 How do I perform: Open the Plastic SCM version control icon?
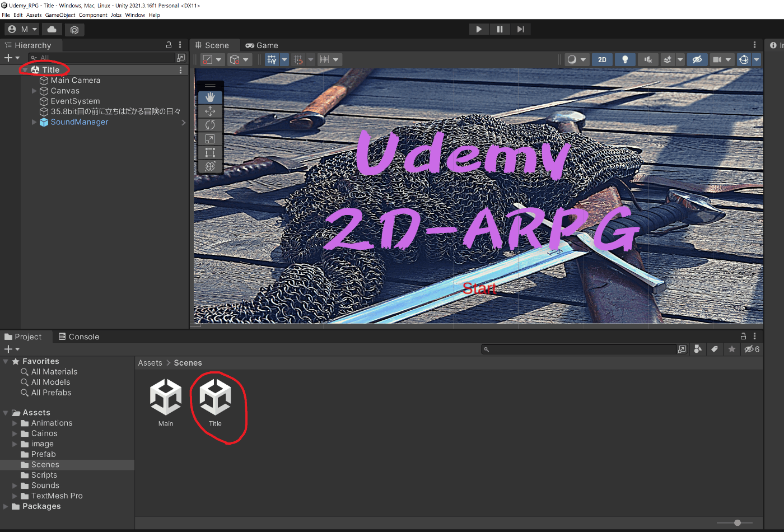pyautogui.click(x=74, y=30)
